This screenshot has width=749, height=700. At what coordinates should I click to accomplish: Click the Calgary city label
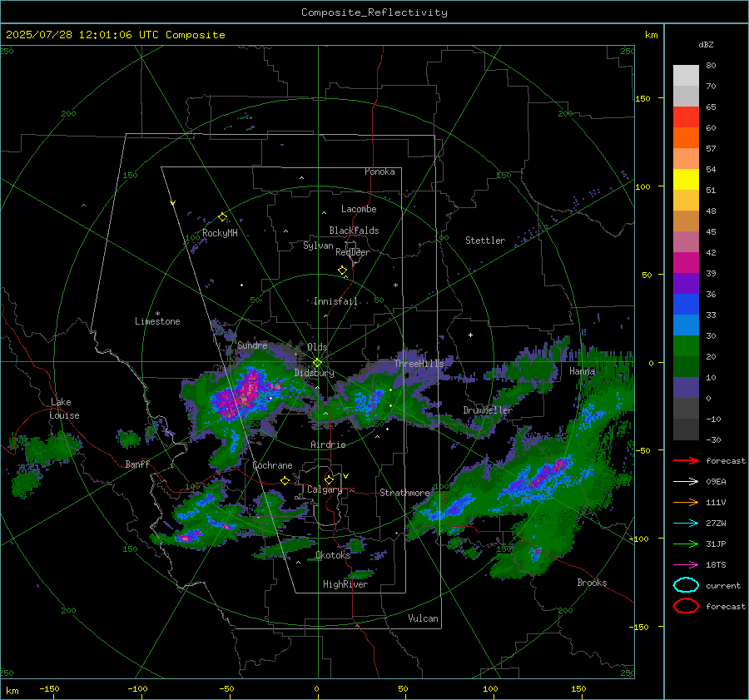(325, 489)
